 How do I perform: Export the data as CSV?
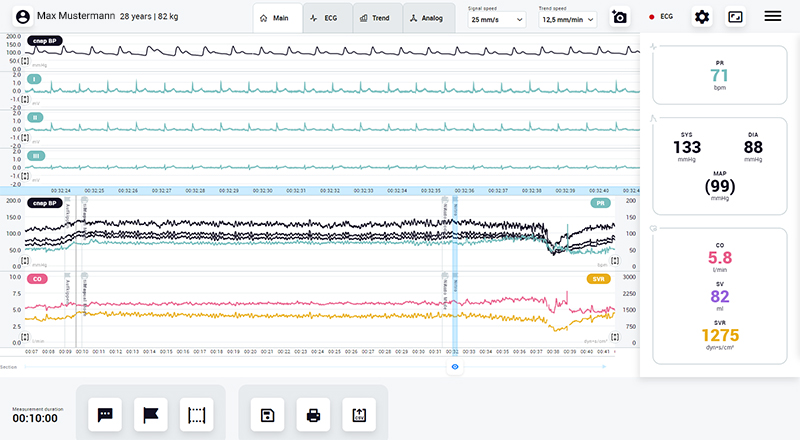pyautogui.click(x=359, y=414)
